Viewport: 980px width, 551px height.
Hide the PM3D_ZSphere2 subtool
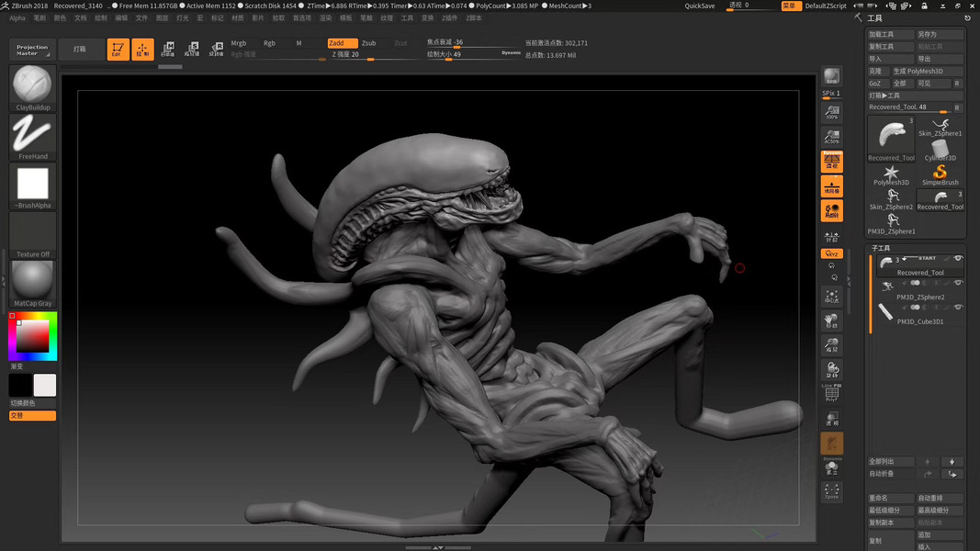(x=958, y=284)
